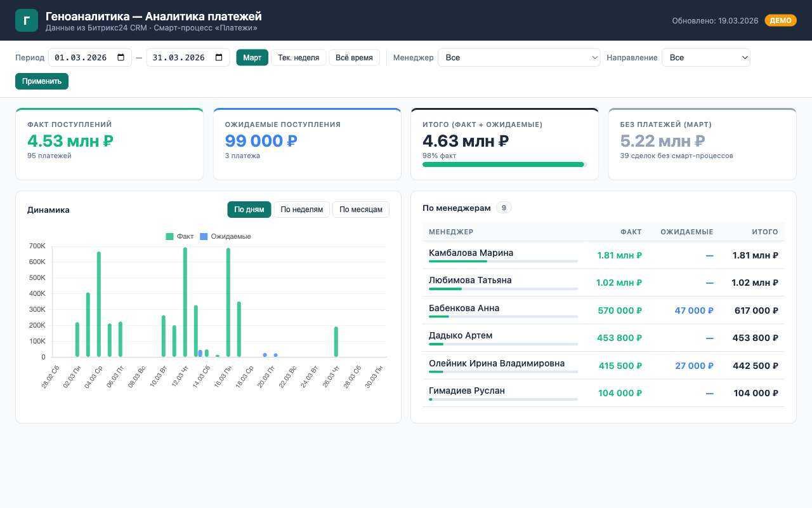Choose the Всё время period preset
Image resolution: width=812 pixels, height=508 pixels.
pyautogui.click(x=354, y=58)
